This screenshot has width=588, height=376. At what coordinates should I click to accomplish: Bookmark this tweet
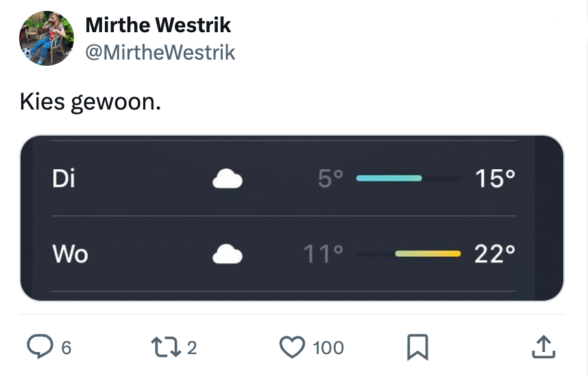coord(417,347)
